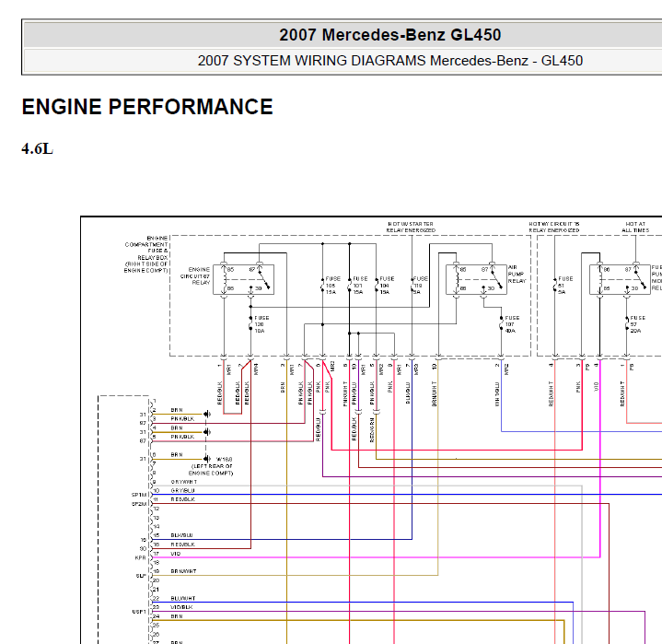The height and width of the screenshot is (644, 662).
Task: Click the VIO wire label at pin 17
Action: coord(176,554)
